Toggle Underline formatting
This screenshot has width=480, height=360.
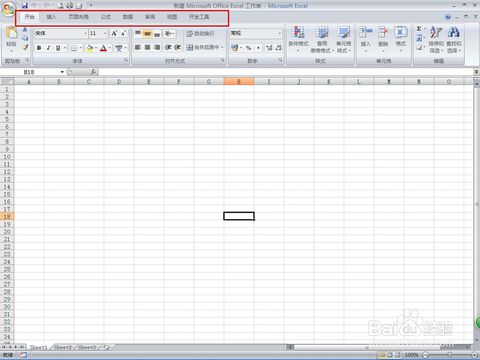pos(58,48)
